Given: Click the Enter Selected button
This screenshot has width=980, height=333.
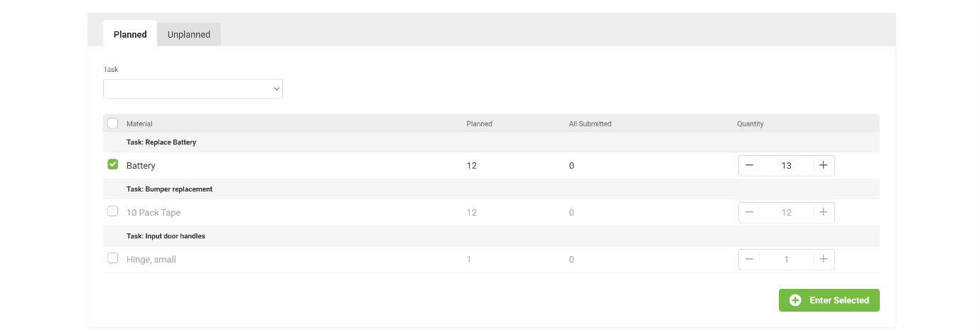Looking at the screenshot, I should [x=829, y=300].
